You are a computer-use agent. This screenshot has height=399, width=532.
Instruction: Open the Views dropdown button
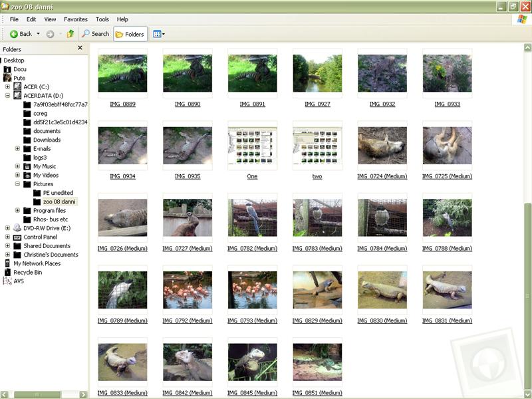click(x=158, y=34)
